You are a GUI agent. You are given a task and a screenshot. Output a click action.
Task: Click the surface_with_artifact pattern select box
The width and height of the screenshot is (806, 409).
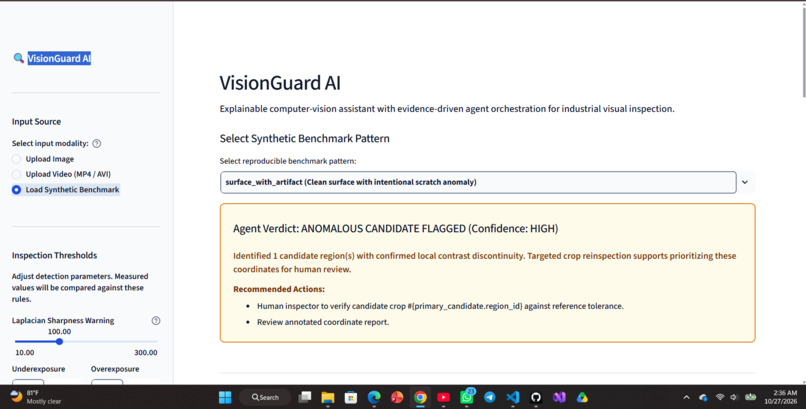coord(478,182)
